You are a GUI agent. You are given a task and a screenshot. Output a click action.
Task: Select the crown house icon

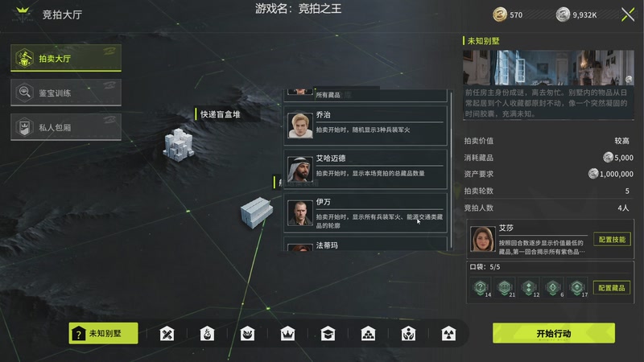[x=287, y=334]
